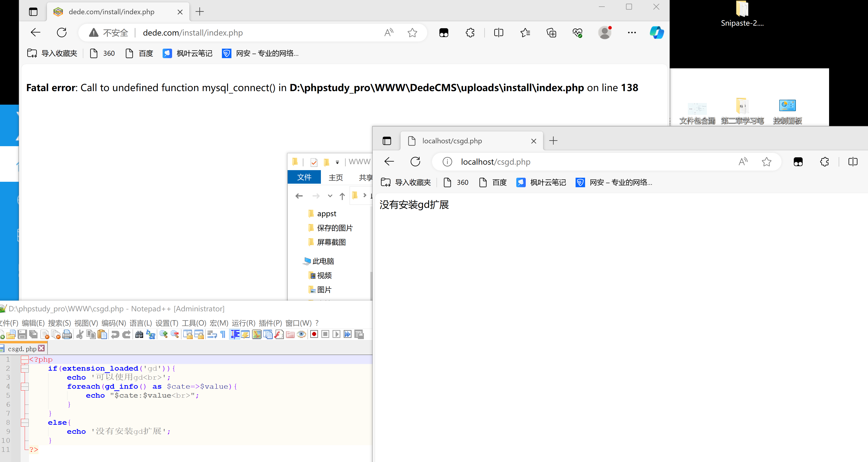Click the profile avatar in Edge
This screenshot has height=462, width=868.
605,33
